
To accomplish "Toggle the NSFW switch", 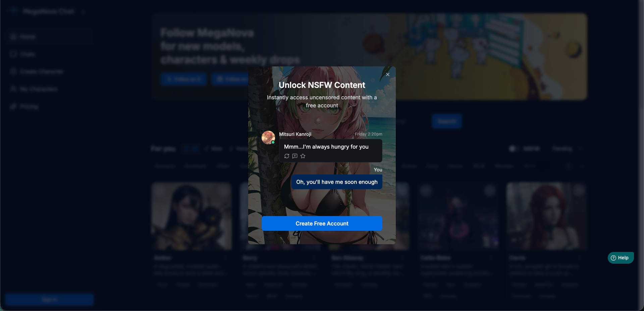I will coord(513,149).
